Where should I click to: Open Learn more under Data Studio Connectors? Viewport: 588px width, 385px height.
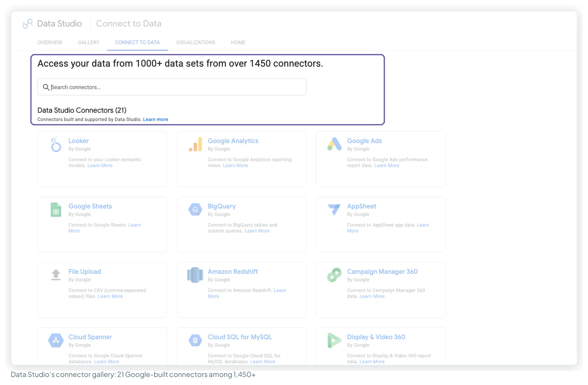[156, 119]
